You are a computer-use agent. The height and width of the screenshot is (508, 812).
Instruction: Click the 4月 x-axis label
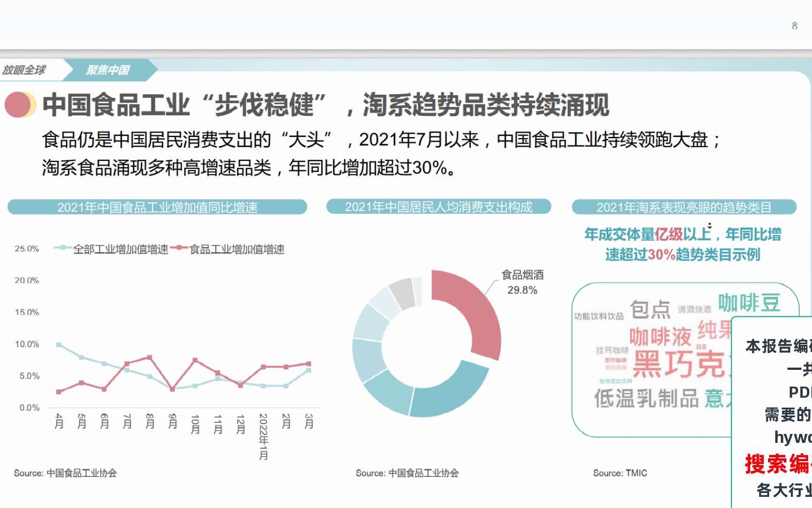coord(59,421)
